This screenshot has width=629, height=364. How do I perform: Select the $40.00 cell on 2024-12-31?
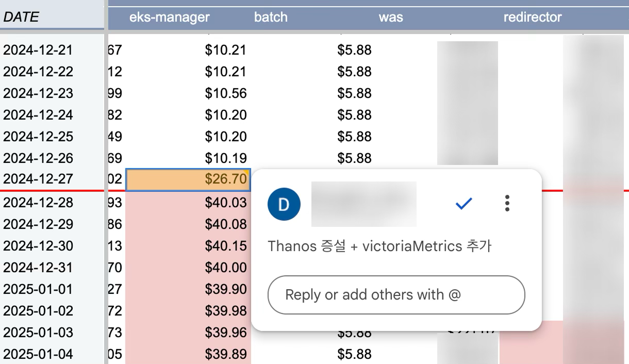[188, 267]
